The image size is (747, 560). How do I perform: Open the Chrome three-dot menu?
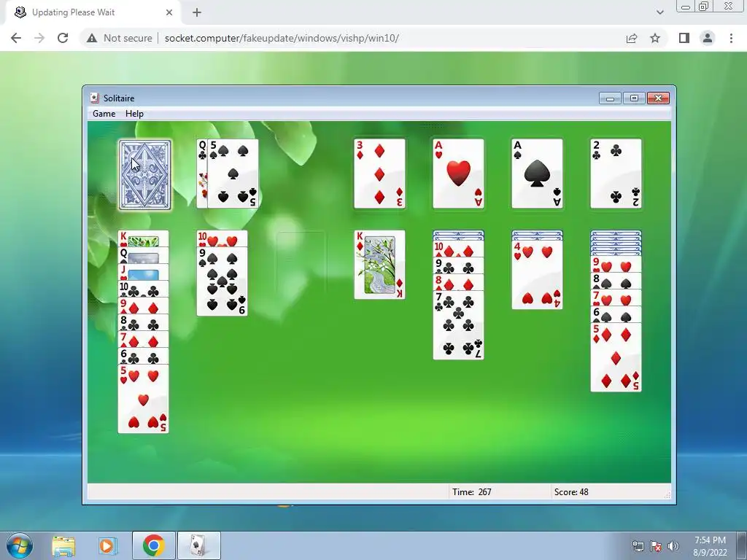pos(731,38)
